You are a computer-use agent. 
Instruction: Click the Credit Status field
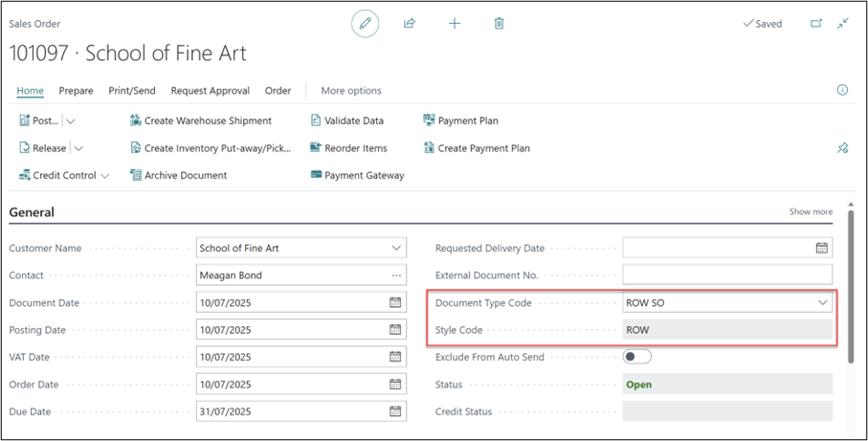pos(727,411)
